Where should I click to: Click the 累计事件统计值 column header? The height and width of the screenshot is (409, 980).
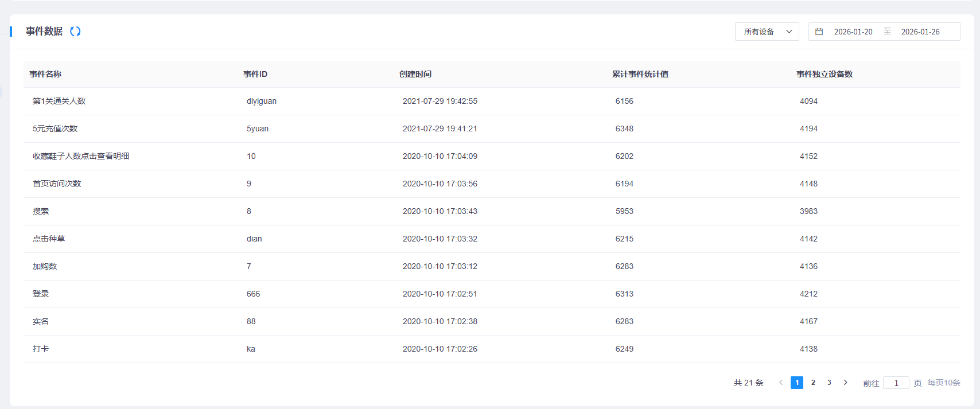(640, 74)
